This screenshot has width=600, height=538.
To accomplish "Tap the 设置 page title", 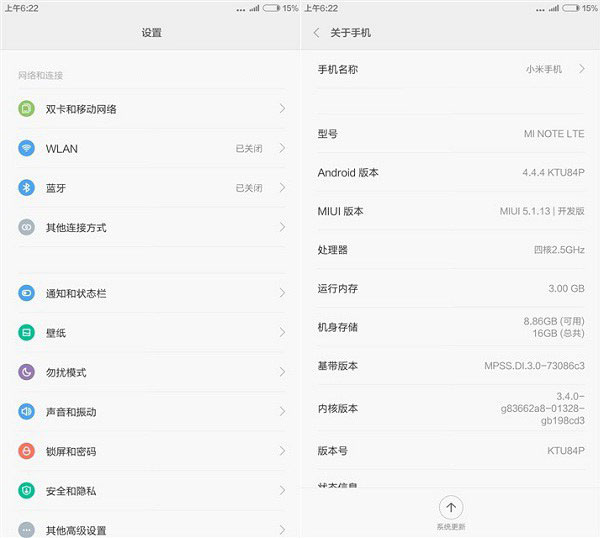I will (x=152, y=33).
